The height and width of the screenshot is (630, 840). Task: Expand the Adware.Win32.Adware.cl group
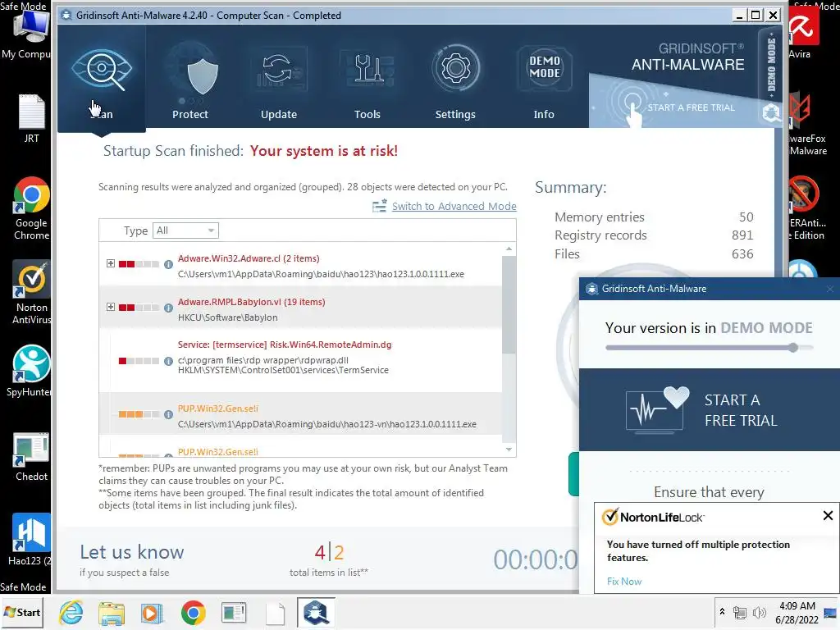pyautogui.click(x=111, y=263)
